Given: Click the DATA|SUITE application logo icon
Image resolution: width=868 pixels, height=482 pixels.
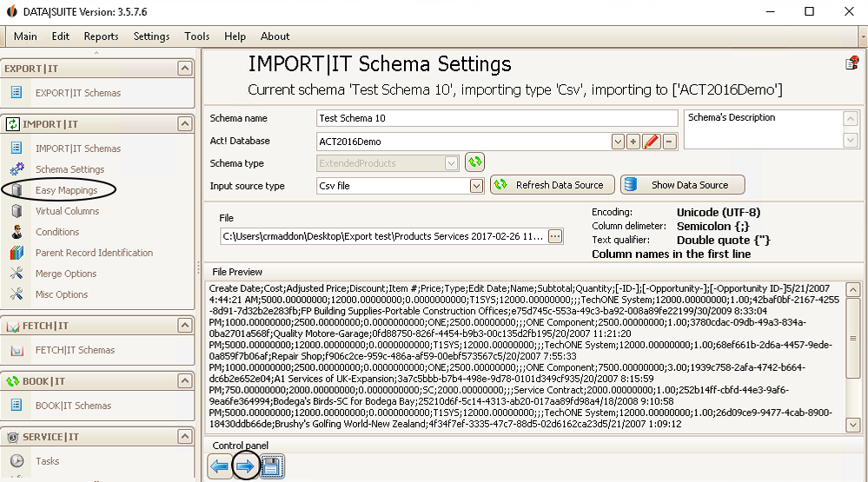Looking at the screenshot, I should point(11,11).
